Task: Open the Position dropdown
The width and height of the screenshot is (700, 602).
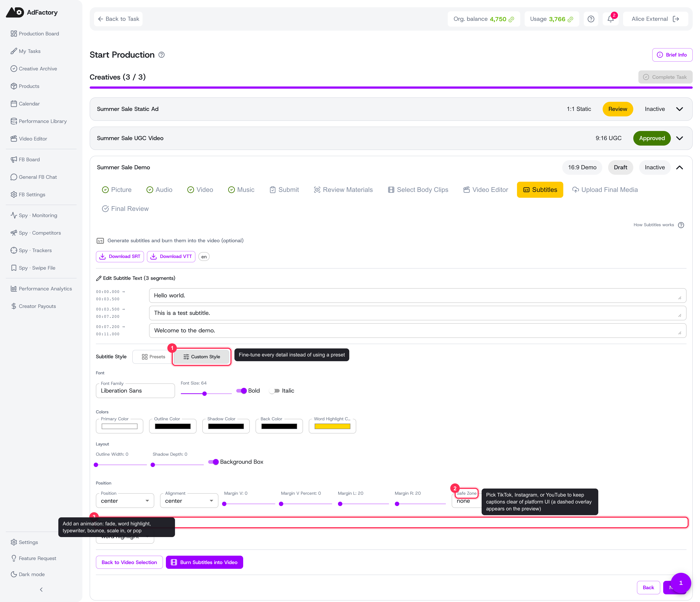Action: 125,501
